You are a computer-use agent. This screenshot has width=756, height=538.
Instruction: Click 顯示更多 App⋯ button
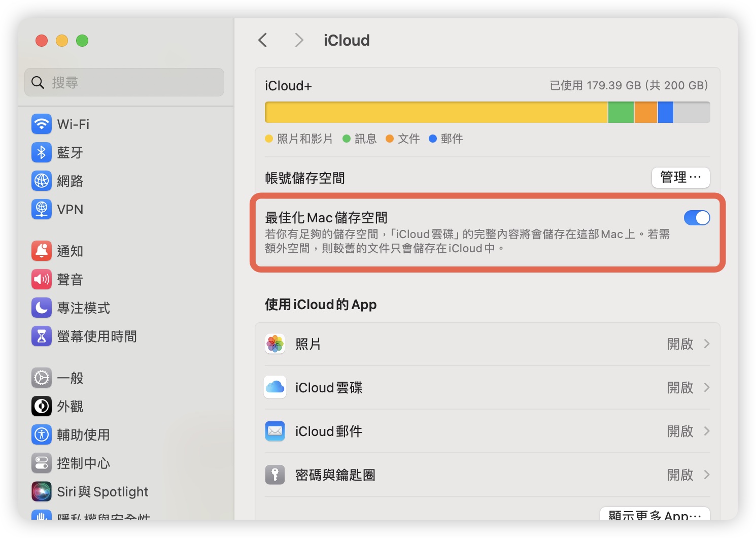[x=655, y=514]
